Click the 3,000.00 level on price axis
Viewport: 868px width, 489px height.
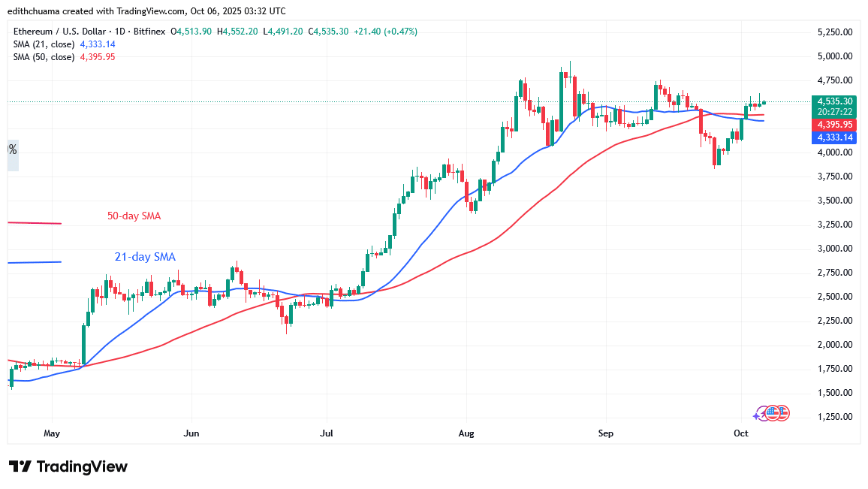[x=834, y=249]
